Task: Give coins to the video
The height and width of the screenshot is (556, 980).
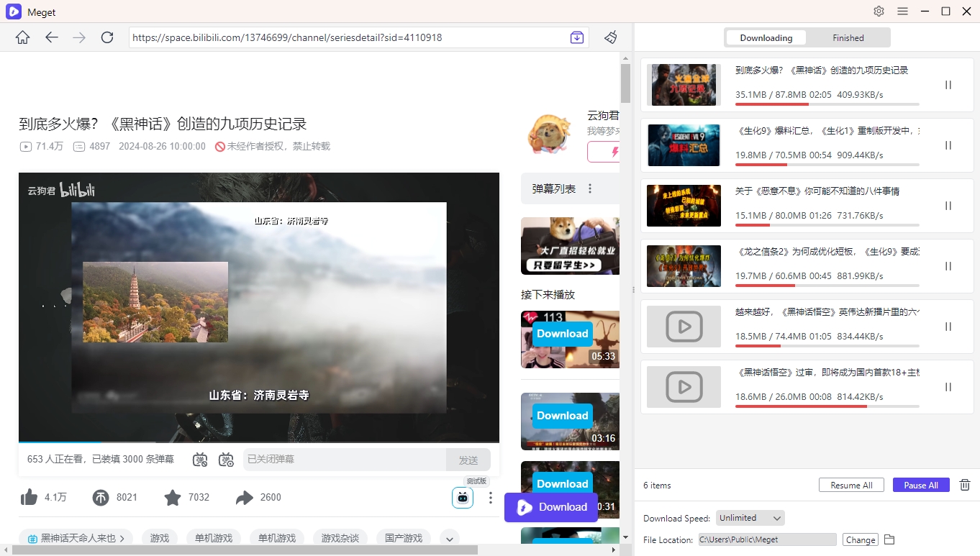Action: point(101,497)
